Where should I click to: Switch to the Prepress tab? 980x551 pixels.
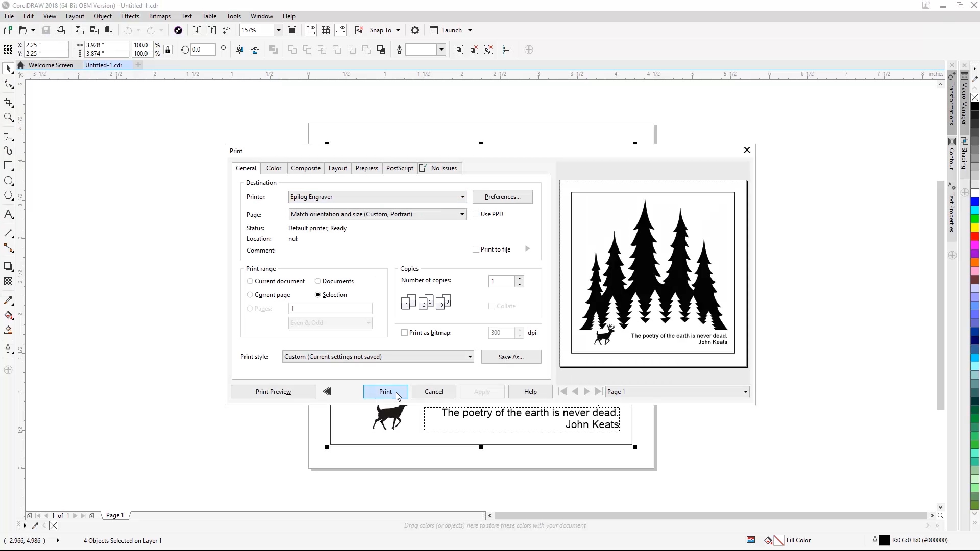tap(366, 168)
